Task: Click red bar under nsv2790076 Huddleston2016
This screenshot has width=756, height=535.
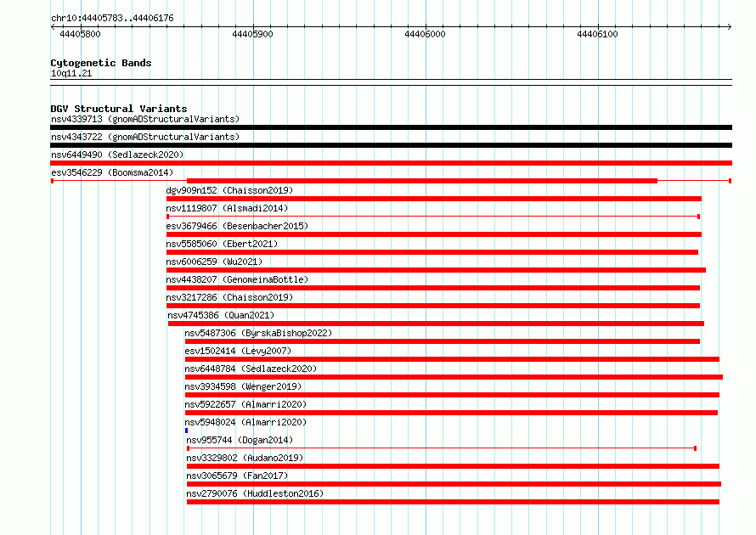Action: pos(453,502)
